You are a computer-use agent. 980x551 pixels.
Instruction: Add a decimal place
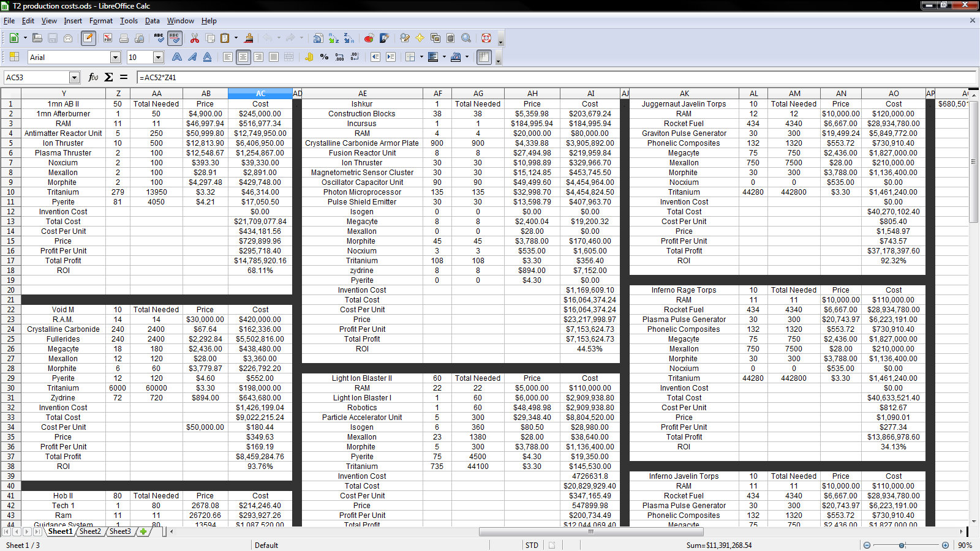339,57
